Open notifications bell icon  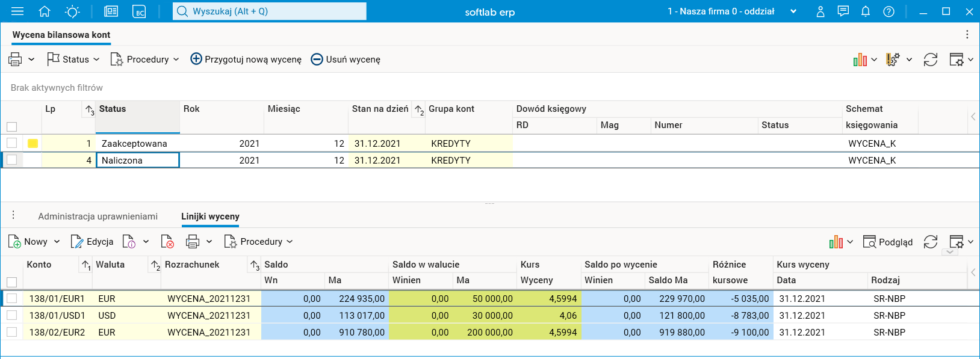pos(866,11)
